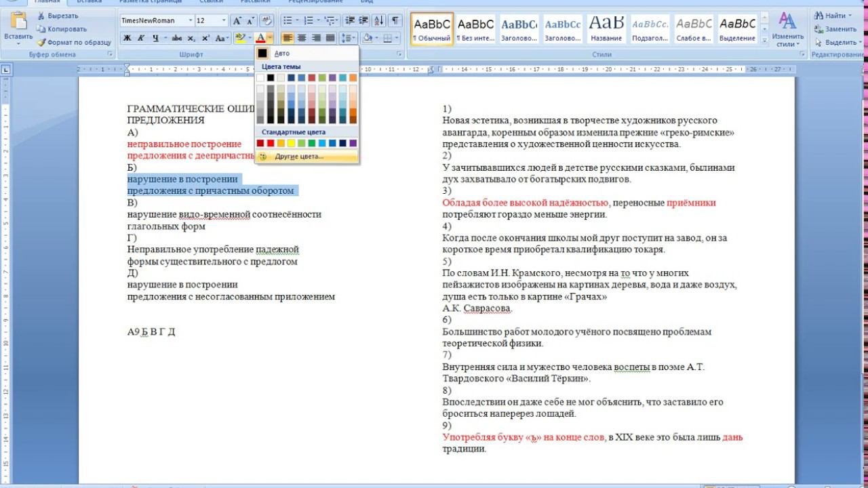Decrease font size with the shrink-font icon

click(250, 20)
